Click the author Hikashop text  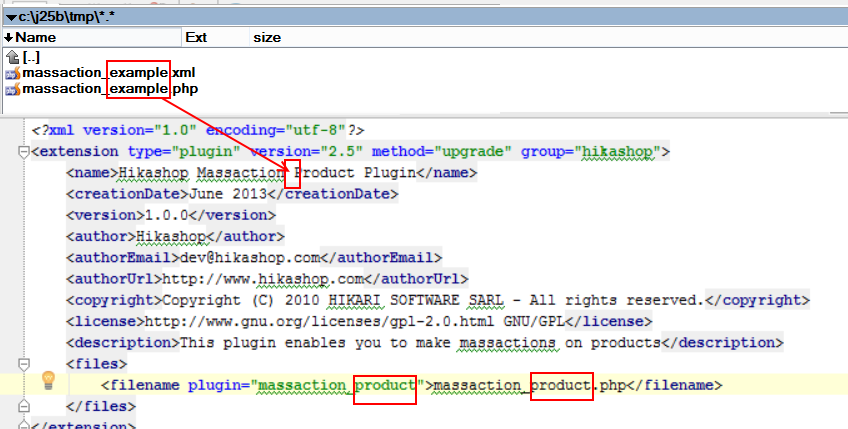(171, 236)
